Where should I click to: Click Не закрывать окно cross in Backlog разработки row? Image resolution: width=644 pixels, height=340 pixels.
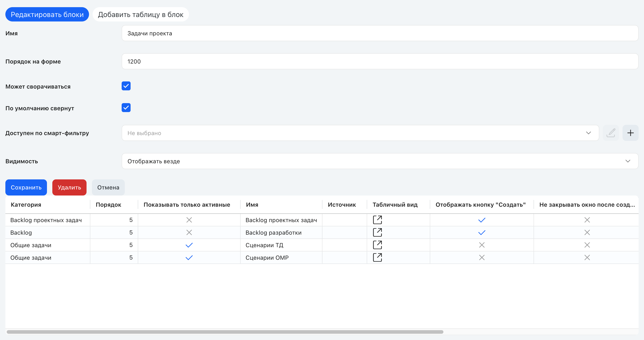pyautogui.click(x=587, y=232)
